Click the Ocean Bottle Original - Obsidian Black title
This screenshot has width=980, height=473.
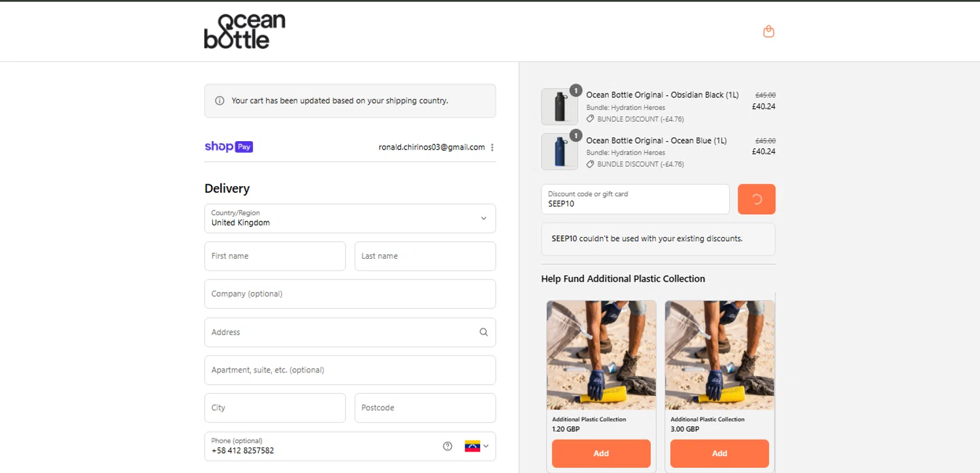pos(662,95)
